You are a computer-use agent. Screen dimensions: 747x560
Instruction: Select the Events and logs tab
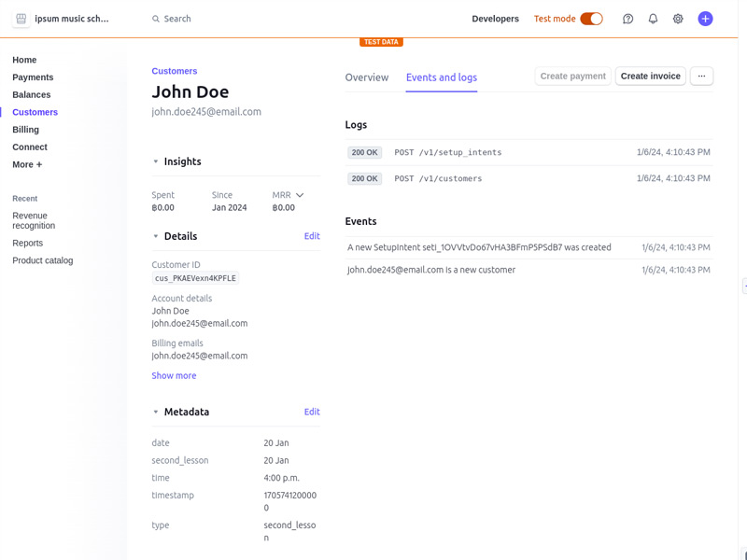coord(441,77)
